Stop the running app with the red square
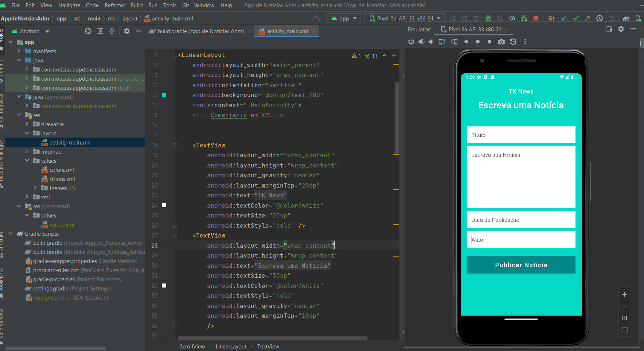 pos(536,18)
